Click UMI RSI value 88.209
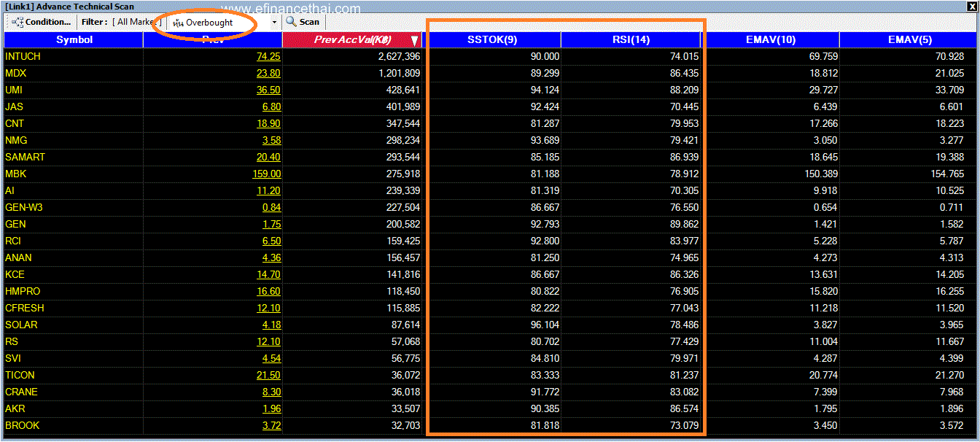This screenshot has height=442, width=980. point(684,90)
